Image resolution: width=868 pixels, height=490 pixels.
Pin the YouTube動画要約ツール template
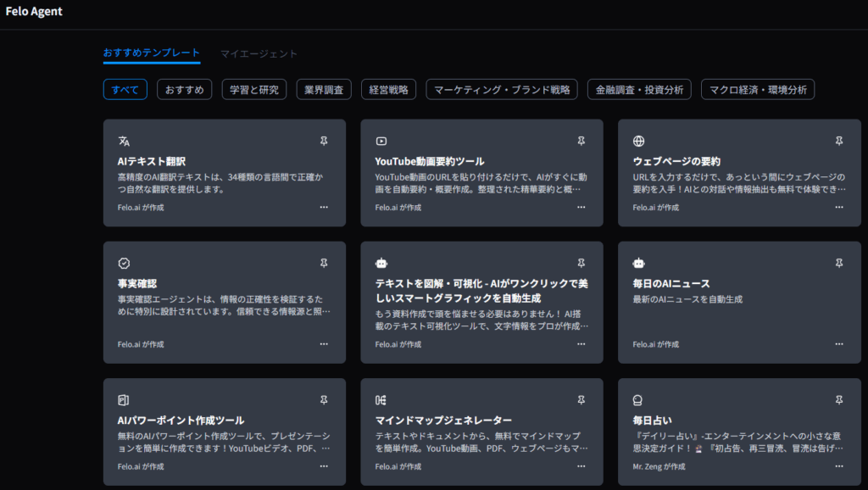(581, 142)
